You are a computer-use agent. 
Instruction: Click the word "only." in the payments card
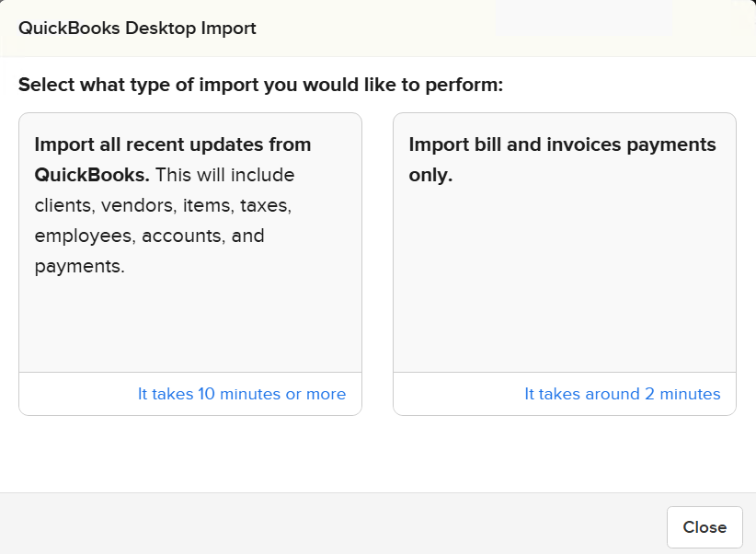point(430,175)
